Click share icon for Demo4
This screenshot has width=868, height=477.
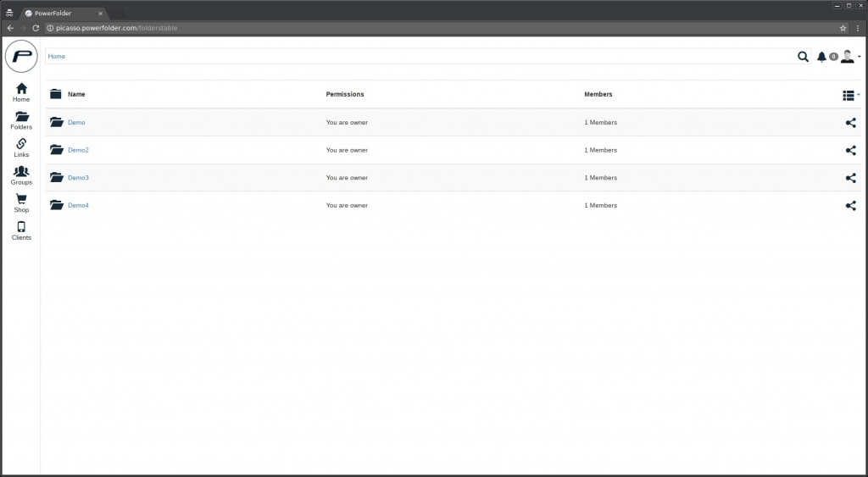[850, 206]
